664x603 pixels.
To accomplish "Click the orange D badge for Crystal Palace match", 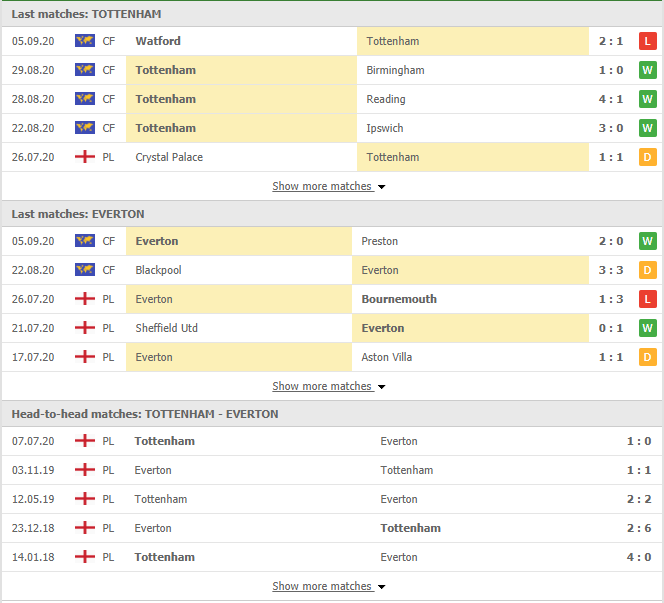I will (x=647, y=157).
